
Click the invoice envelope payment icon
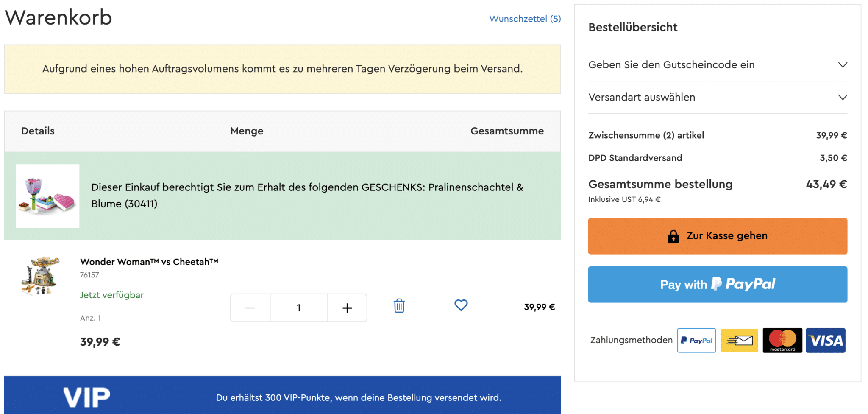(740, 340)
